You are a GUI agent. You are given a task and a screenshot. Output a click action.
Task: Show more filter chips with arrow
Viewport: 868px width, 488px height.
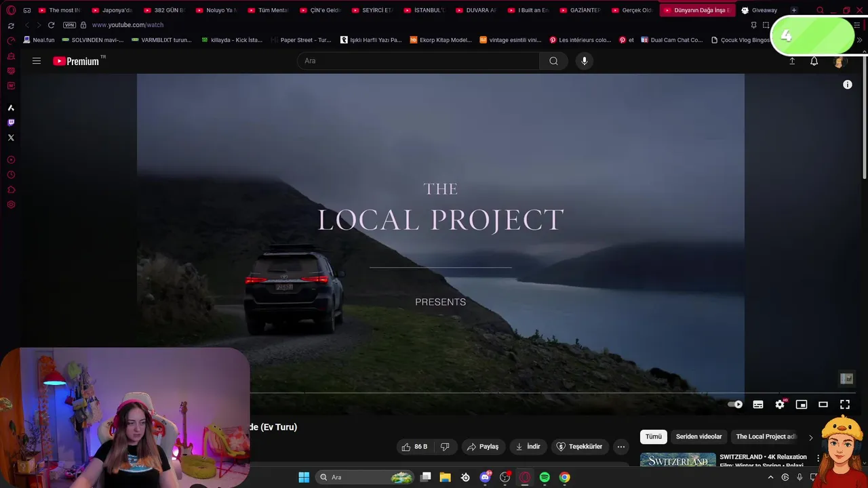(x=810, y=437)
